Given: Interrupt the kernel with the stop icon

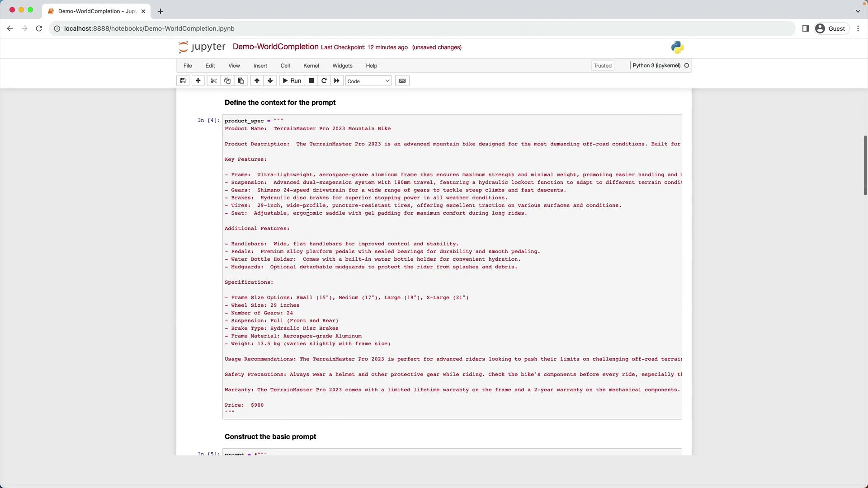Looking at the screenshot, I should (311, 81).
